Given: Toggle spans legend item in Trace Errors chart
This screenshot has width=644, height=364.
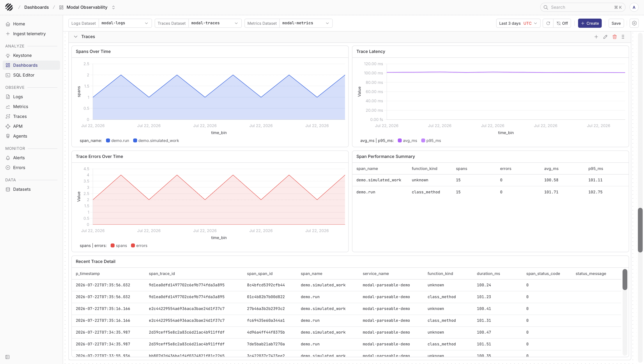Looking at the screenshot, I should (x=119, y=245).
